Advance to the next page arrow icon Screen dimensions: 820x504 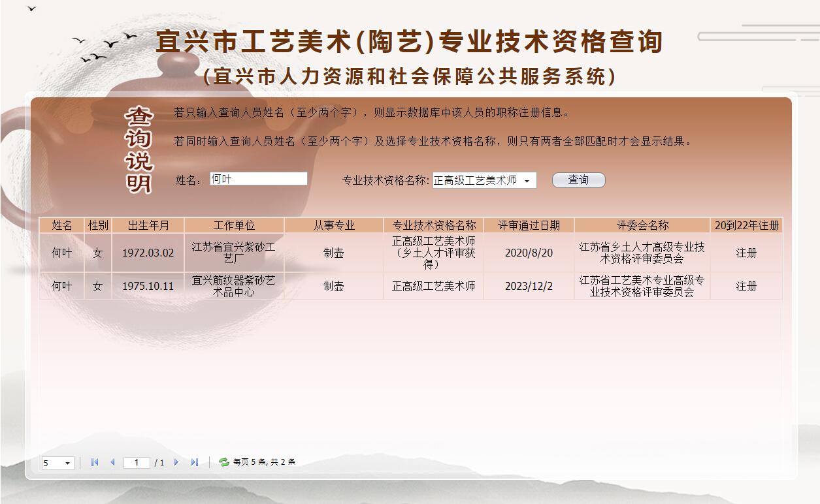(176, 463)
